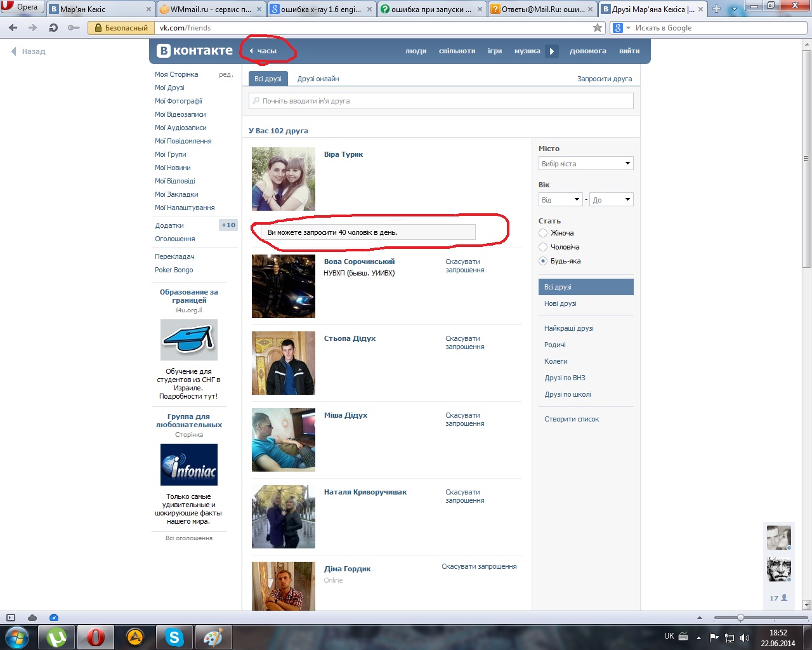Click the Запросити друга link

tap(605, 79)
